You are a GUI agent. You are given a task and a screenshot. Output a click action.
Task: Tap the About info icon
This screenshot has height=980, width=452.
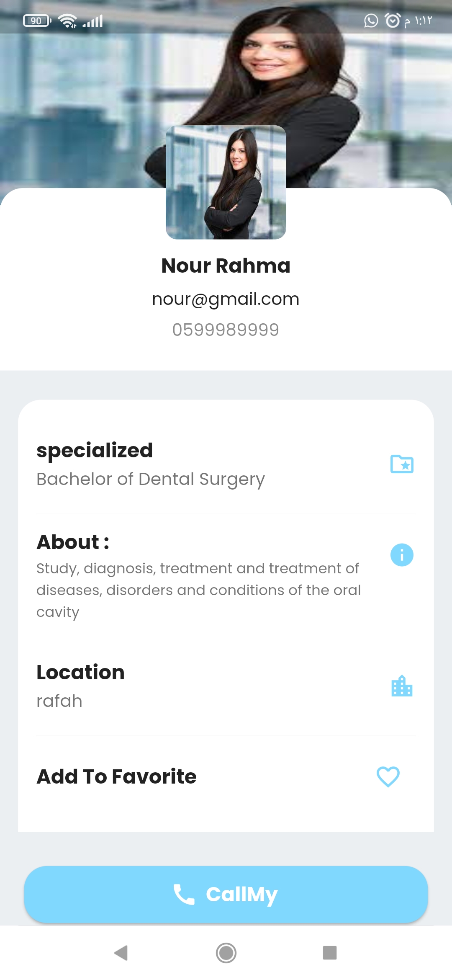tap(402, 555)
